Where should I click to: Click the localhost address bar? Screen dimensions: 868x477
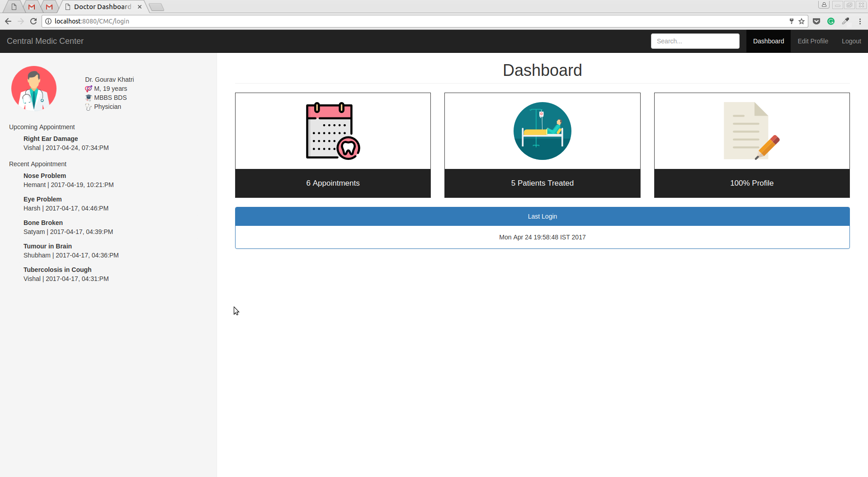click(407, 21)
